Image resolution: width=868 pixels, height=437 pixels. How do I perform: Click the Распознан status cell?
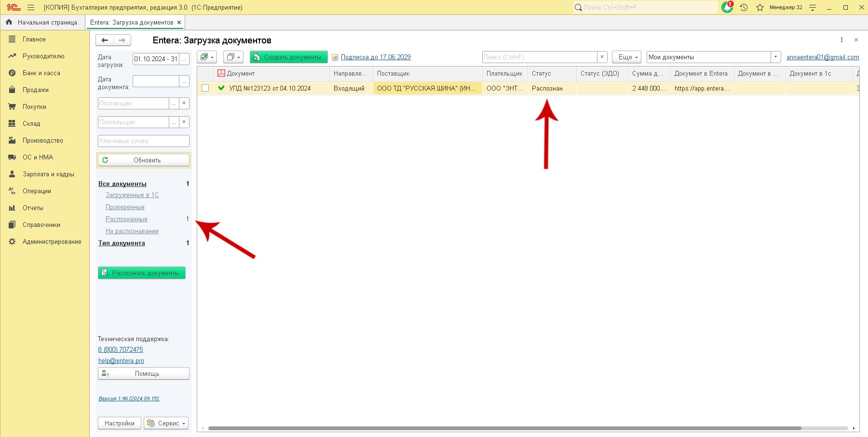pyautogui.click(x=552, y=88)
